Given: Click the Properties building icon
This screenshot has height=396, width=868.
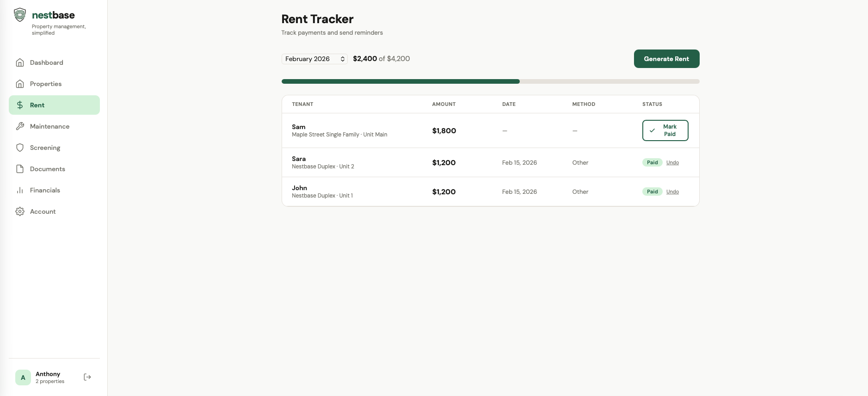Looking at the screenshot, I should coord(20,84).
